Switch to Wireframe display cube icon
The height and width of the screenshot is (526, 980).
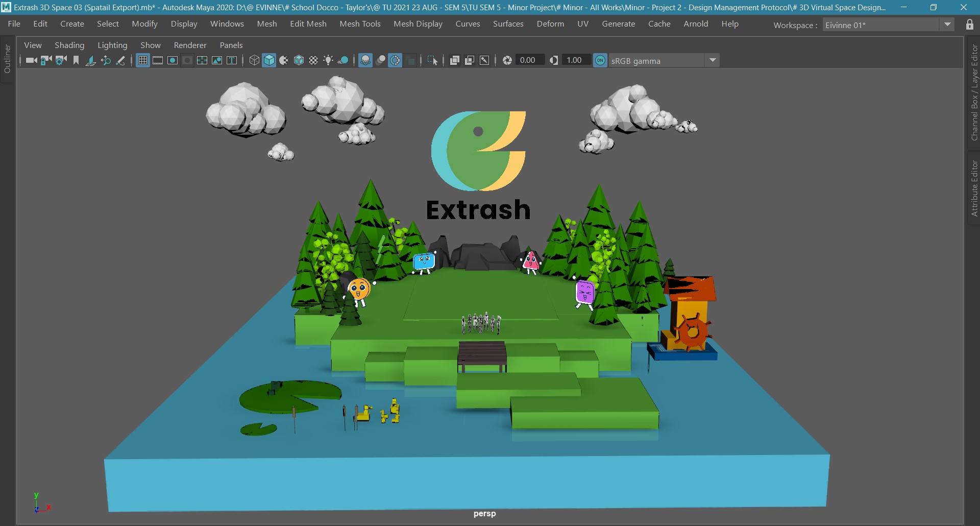[254, 60]
